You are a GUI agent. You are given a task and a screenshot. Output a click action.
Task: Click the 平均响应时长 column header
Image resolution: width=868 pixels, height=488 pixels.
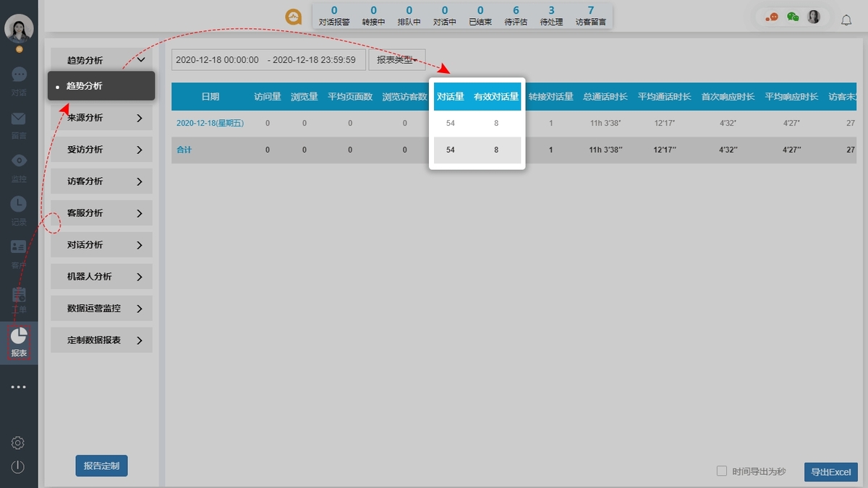coord(791,97)
